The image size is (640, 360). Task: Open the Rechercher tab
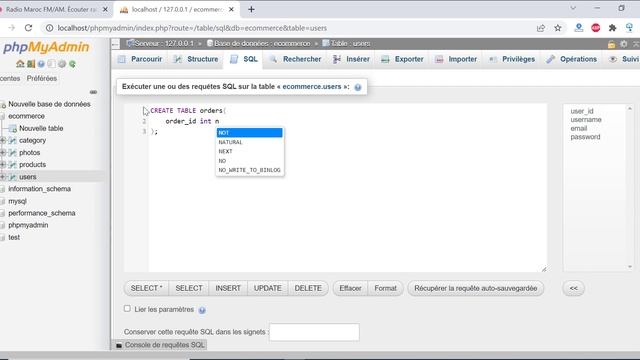296,59
